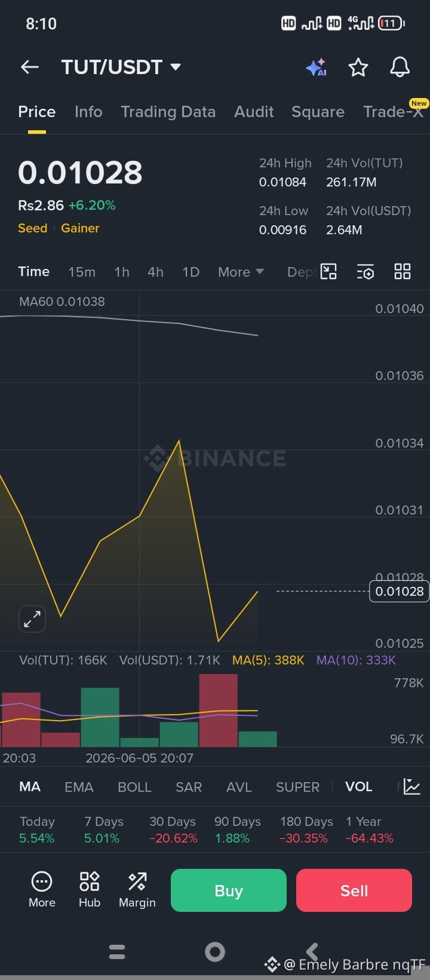430x980 pixels.
Task: Open price alert bell icon
Action: 400,67
